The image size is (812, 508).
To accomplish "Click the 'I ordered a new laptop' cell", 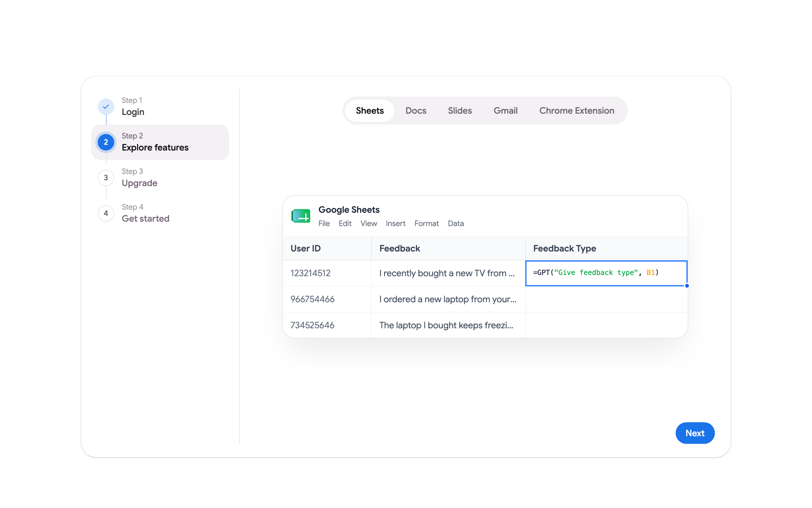I will [x=448, y=299].
